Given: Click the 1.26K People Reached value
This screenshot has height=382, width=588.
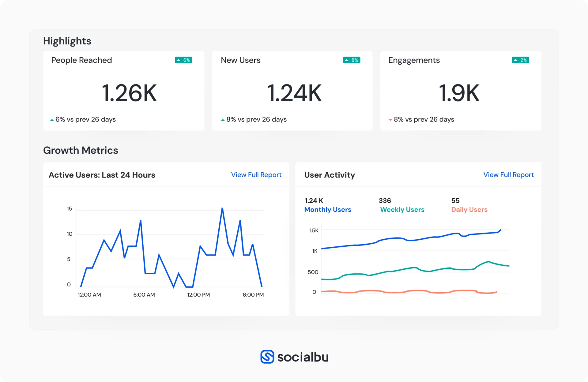Looking at the screenshot, I should tap(129, 93).
